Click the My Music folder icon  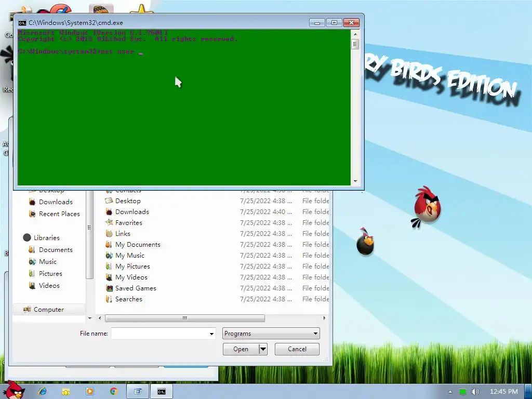109,256
